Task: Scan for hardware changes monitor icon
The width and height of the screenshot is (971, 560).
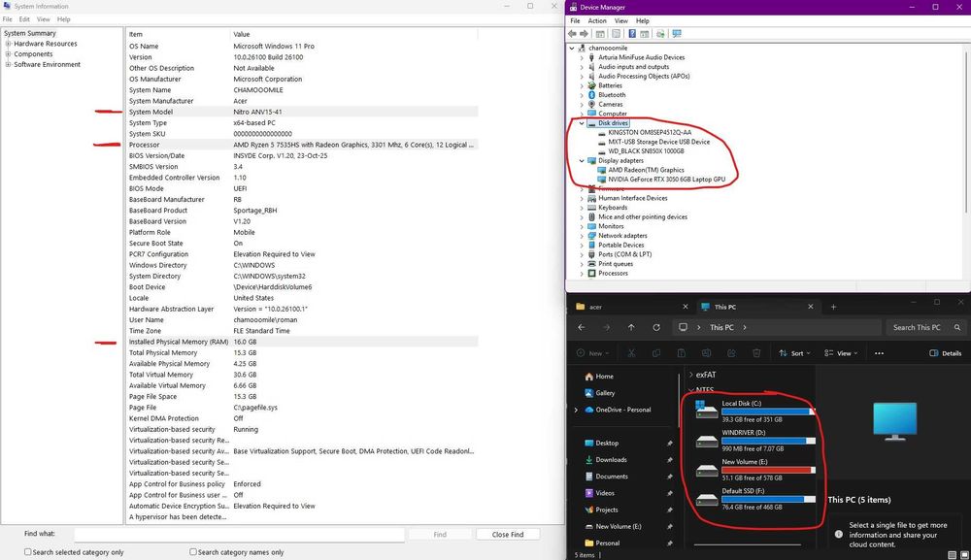Action: (676, 33)
